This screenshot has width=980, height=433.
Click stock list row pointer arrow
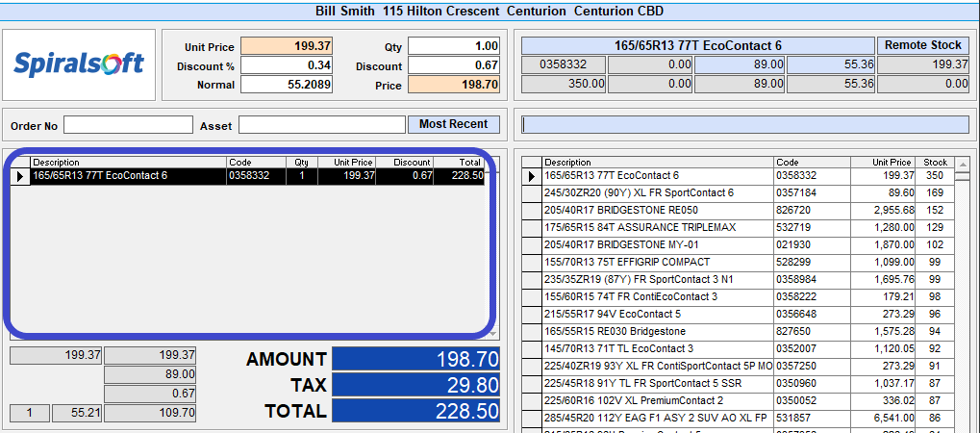(532, 176)
